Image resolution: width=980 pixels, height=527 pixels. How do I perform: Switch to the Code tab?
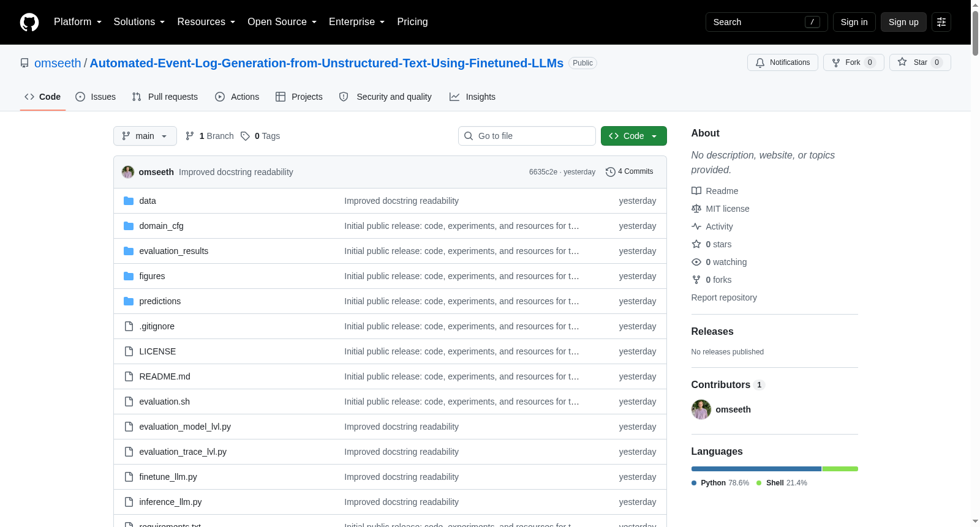click(43, 97)
